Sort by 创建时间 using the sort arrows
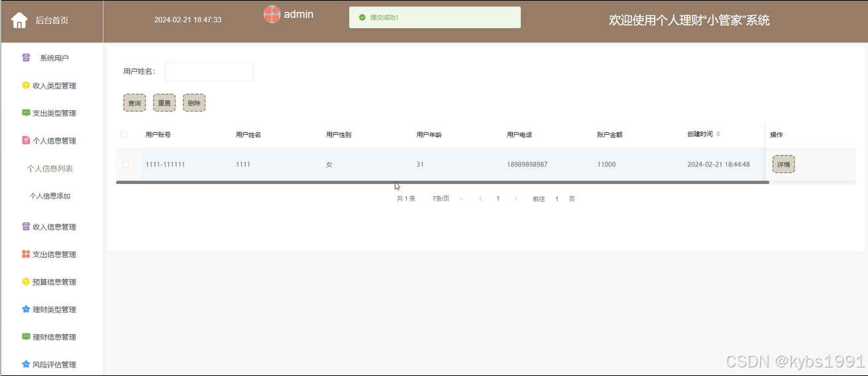 [x=718, y=134]
